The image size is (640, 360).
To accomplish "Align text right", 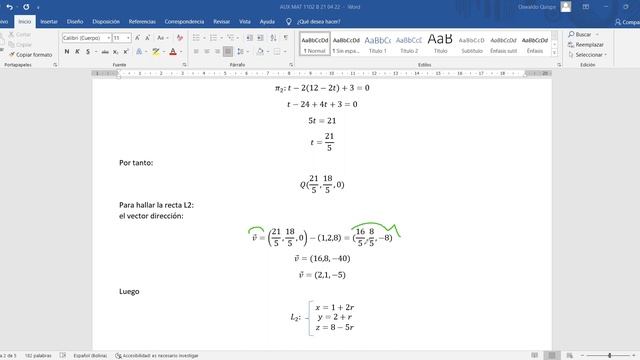I will tap(218, 52).
